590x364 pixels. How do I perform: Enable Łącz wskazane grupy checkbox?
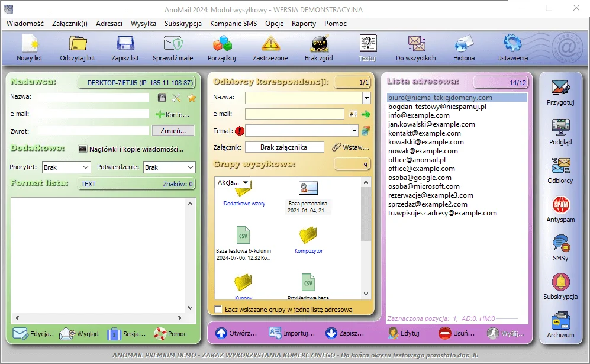218,310
